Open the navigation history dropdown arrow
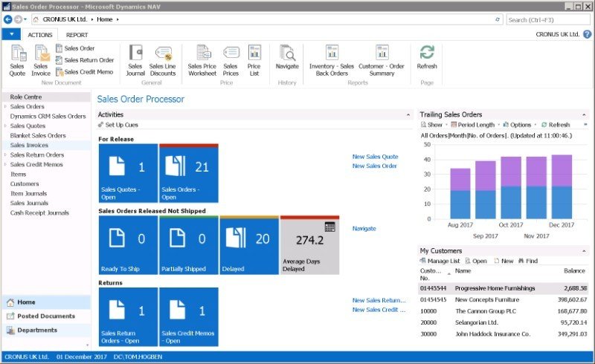Screen dimensions: 595x364 tap(25, 19)
